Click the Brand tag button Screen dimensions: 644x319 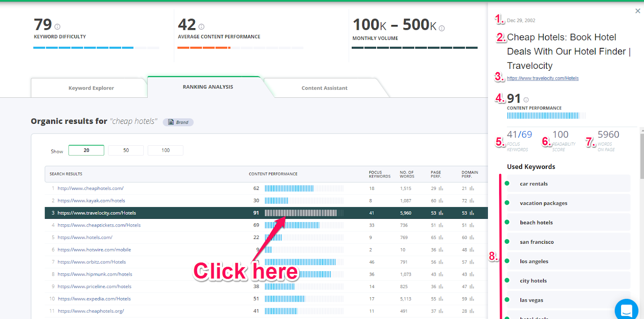coord(178,122)
